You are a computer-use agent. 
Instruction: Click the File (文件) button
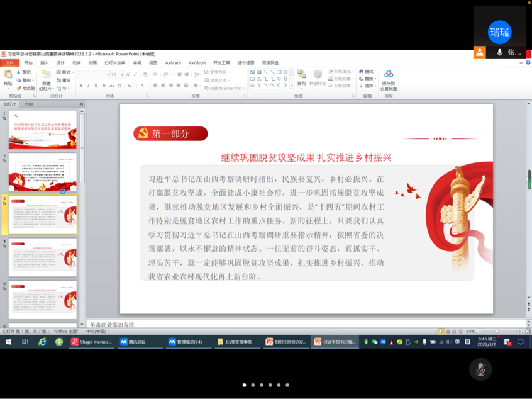(x=9, y=63)
